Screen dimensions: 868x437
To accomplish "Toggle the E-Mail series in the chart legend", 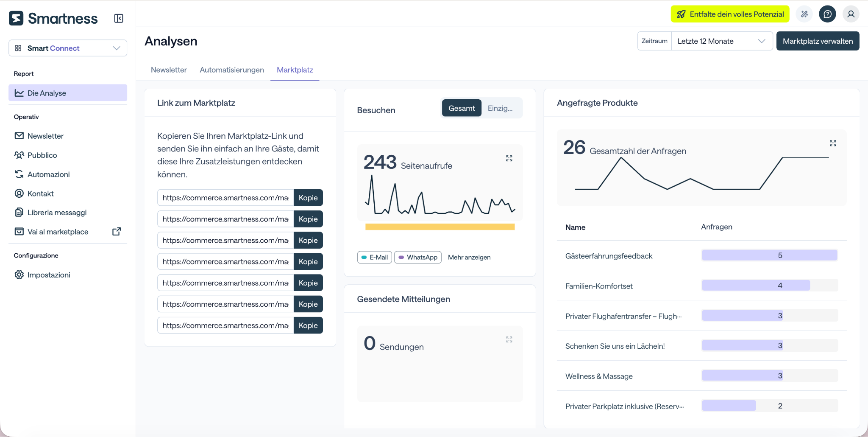I will (375, 257).
